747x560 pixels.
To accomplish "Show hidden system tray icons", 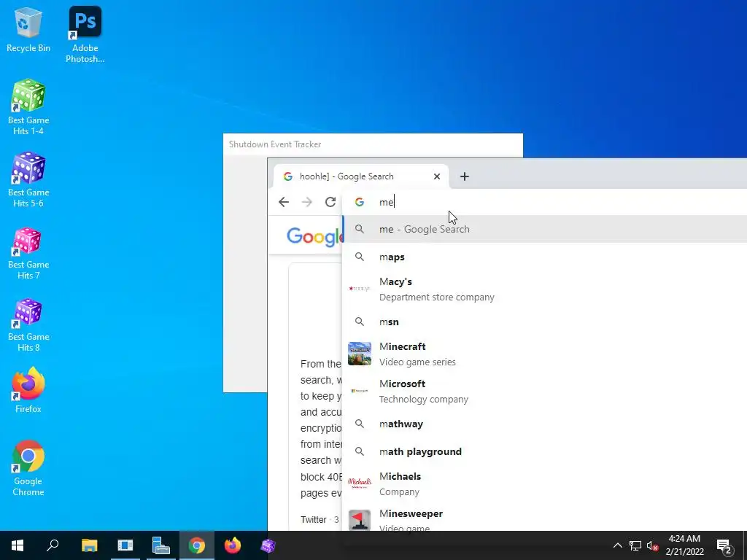I will point(617,545).
